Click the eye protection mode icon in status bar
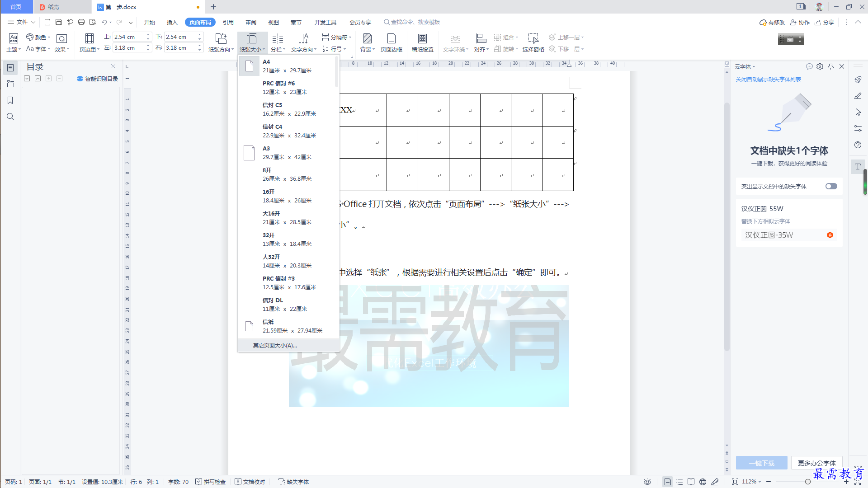The width and height of the screenshot is (868, 488). point(647,482)
